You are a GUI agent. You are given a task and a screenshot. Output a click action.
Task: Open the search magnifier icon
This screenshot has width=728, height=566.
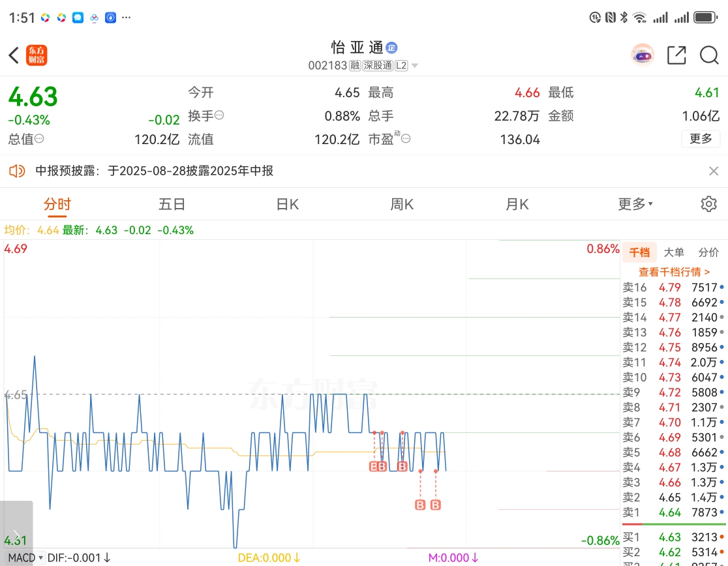(x=710, y=55)
